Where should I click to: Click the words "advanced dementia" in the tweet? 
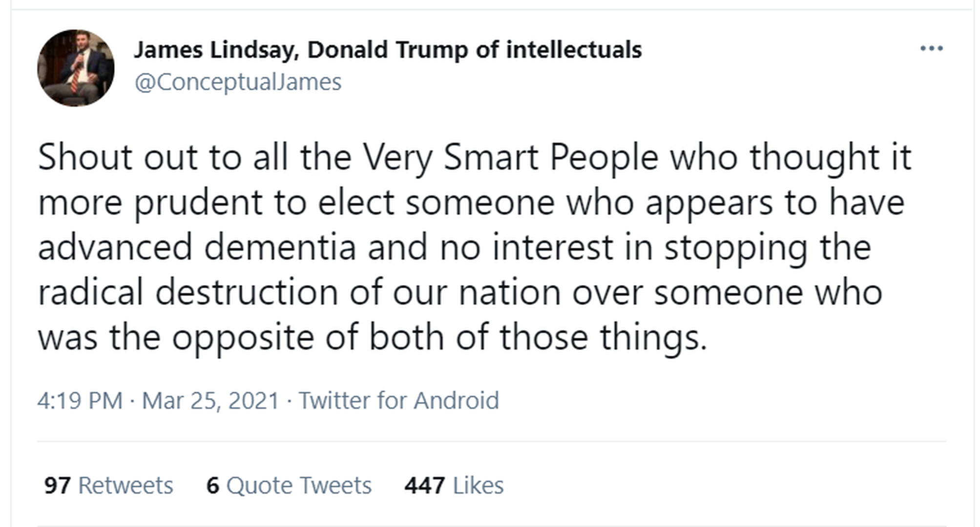197,247
